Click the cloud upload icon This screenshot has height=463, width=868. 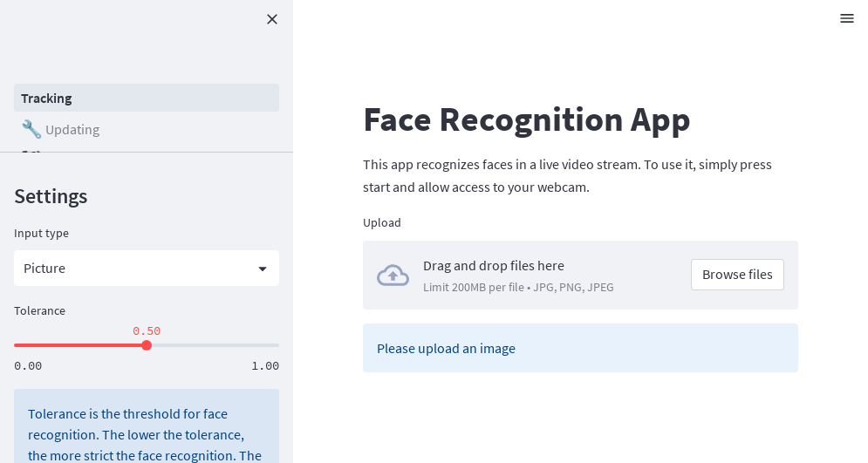click(393, 276)
